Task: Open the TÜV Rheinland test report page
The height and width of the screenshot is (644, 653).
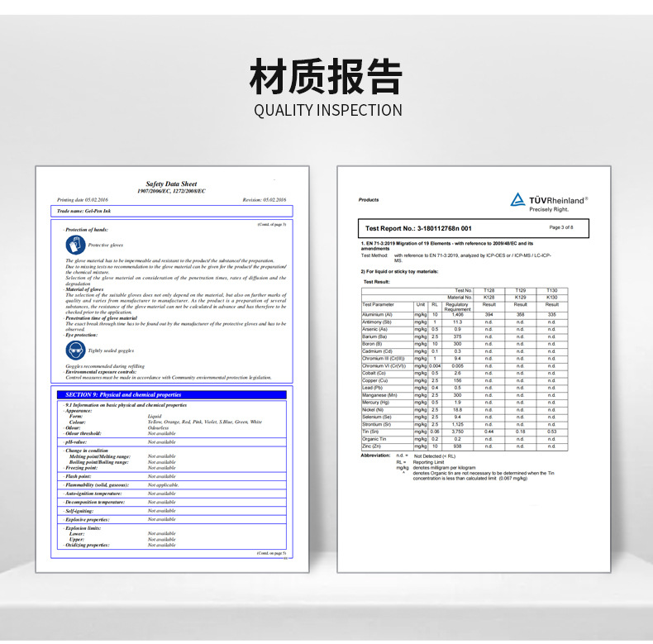Action: [474, 369]
